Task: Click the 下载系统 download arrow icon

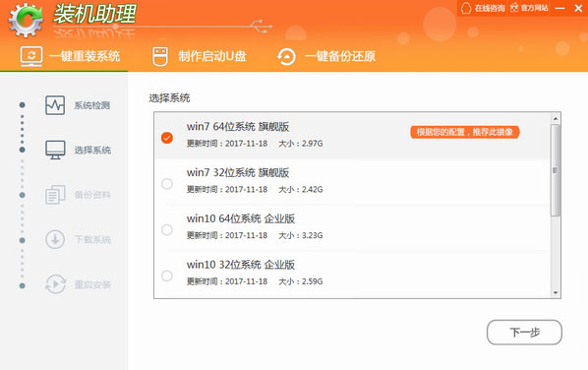Action: (55, 239)
